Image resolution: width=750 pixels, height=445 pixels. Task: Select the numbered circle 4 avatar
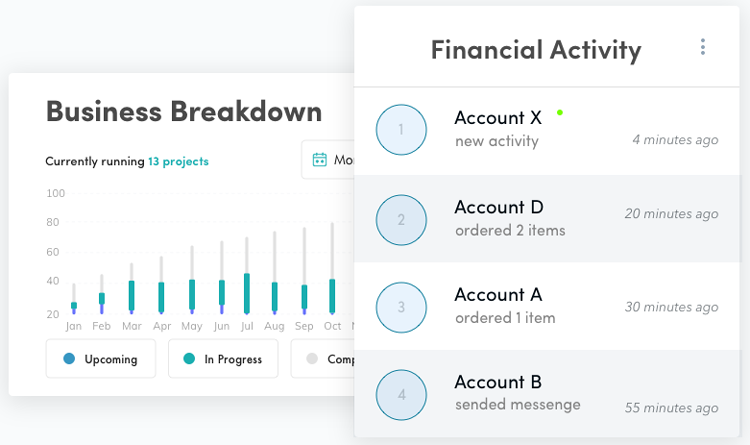(x=401, y=395)
